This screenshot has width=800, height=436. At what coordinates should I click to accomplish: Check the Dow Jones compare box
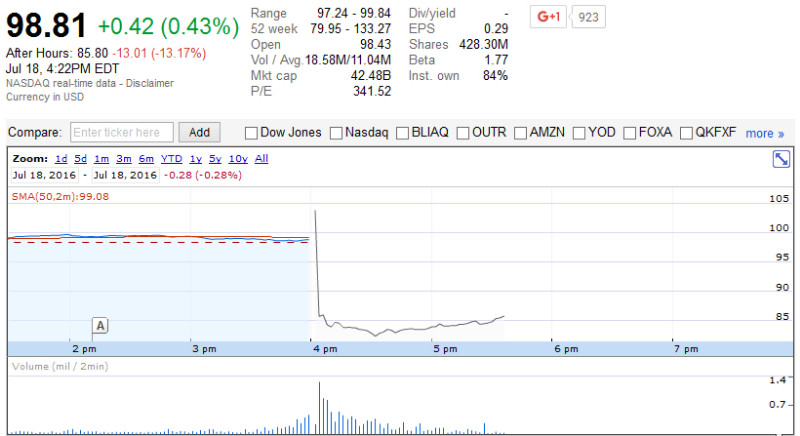pos(251,133)
